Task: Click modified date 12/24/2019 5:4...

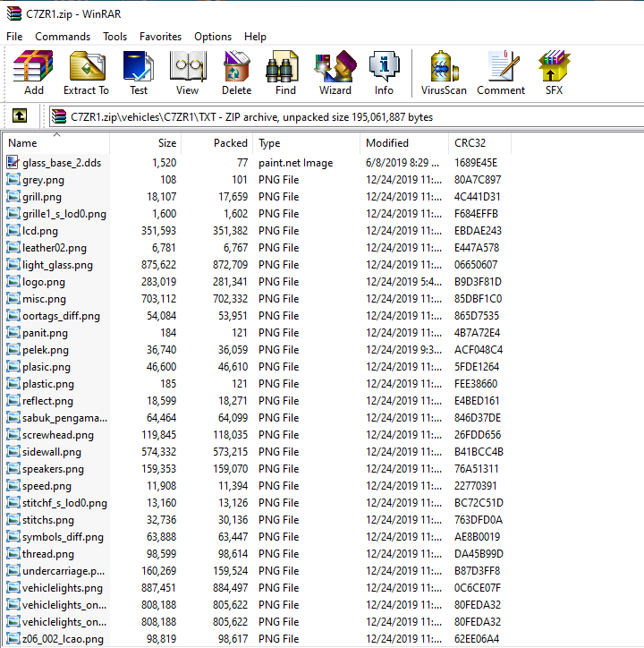Action: point(403,281)
